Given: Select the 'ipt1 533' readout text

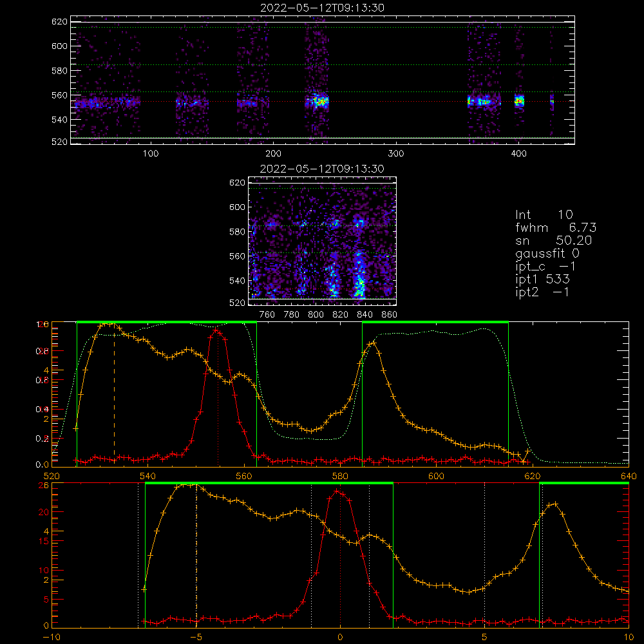Looking at the screenshot, I should tap(542, 279).
